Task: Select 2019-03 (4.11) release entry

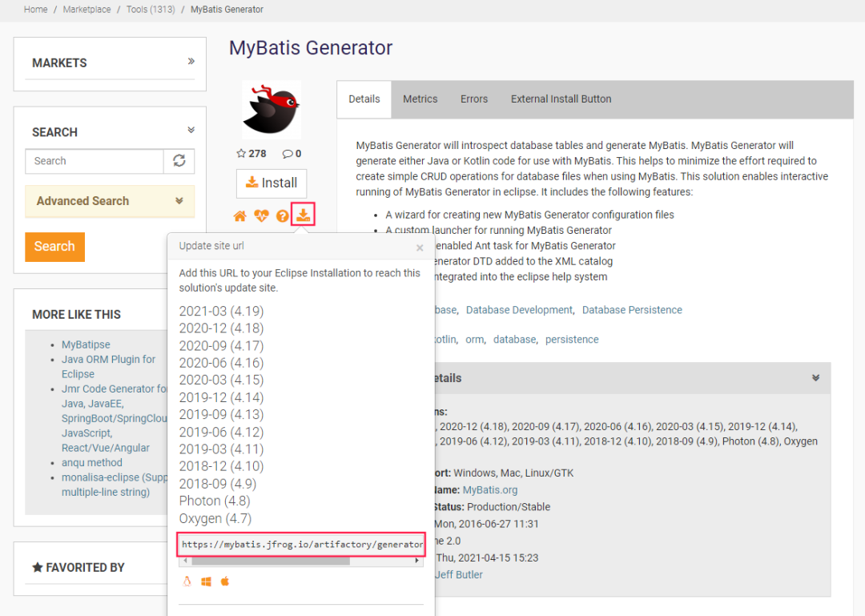Action: (x=221, y=449)
